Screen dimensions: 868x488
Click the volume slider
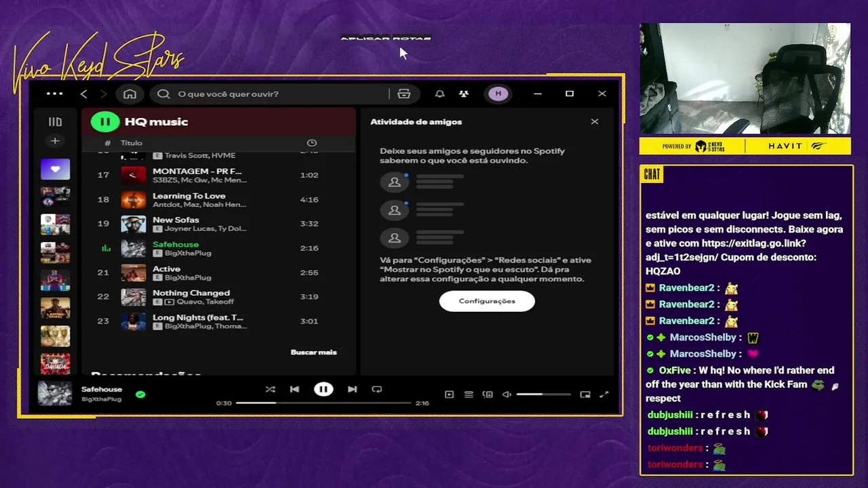coord(543,394)
